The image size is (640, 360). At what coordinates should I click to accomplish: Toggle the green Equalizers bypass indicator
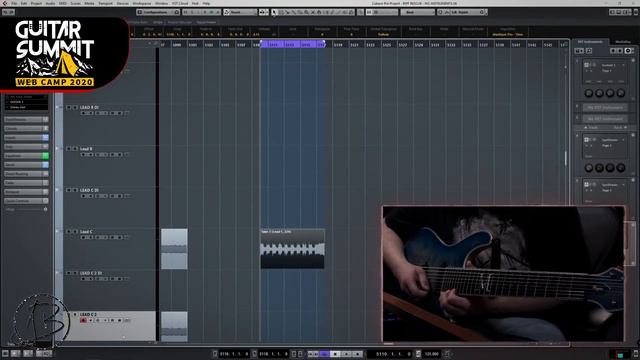[x=45, y=156]
